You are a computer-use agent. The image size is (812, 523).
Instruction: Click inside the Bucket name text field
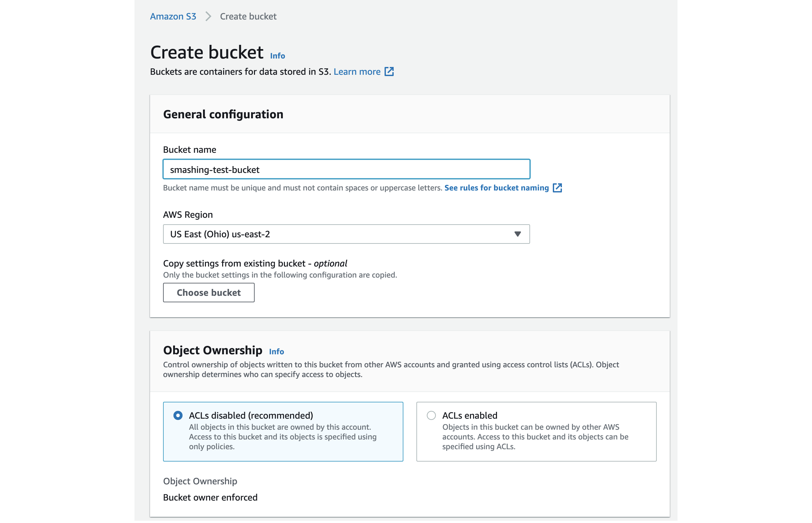pos(346,169)
